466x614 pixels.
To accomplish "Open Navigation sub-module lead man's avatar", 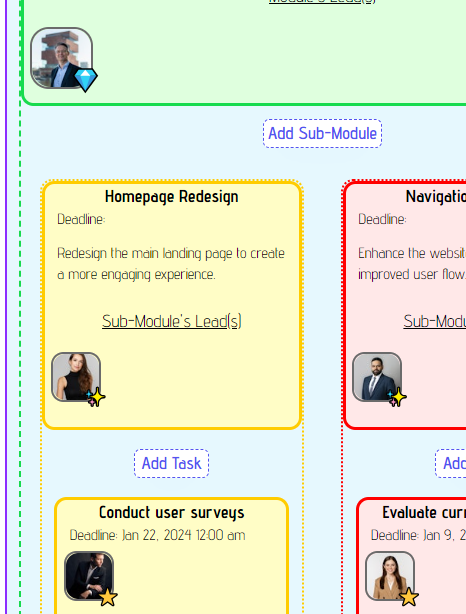I will pyautogui.click(x=377, y=377).
